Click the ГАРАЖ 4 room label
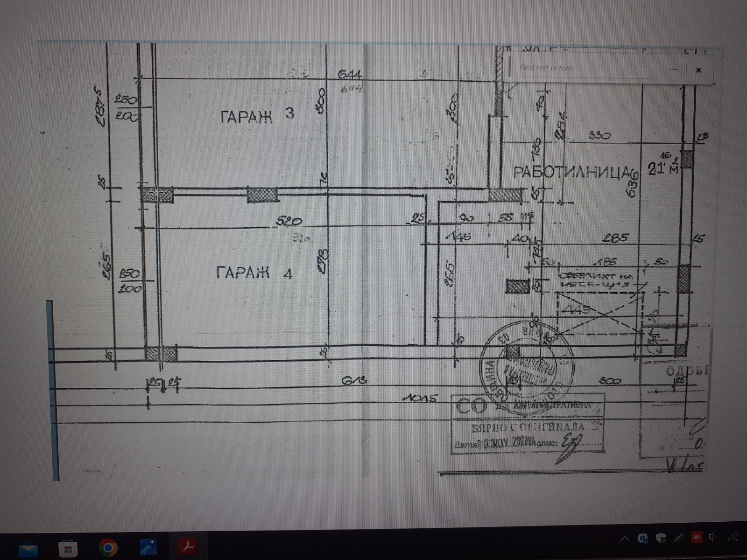747x560 pixels. (254, 273)
